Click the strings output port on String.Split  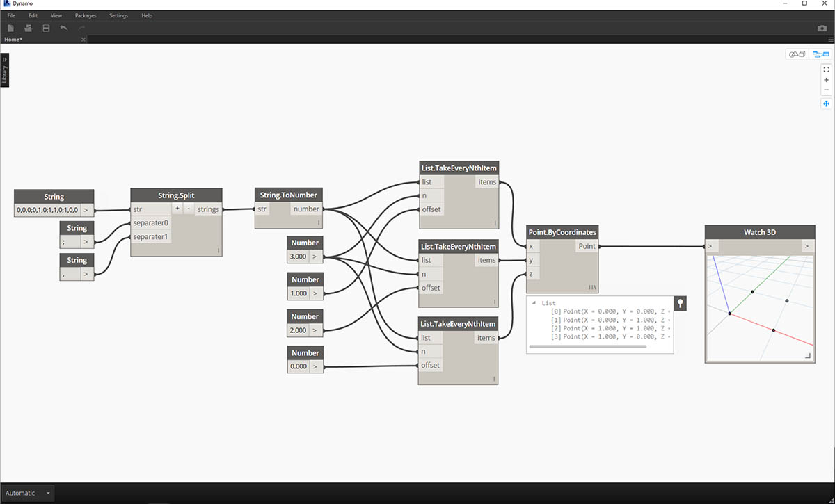208,209
